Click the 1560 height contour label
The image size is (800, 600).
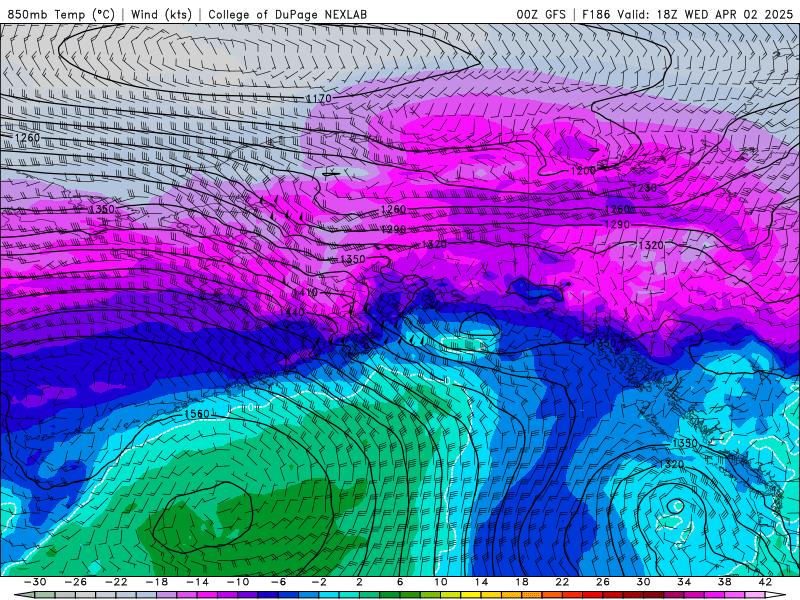[197, 413]
